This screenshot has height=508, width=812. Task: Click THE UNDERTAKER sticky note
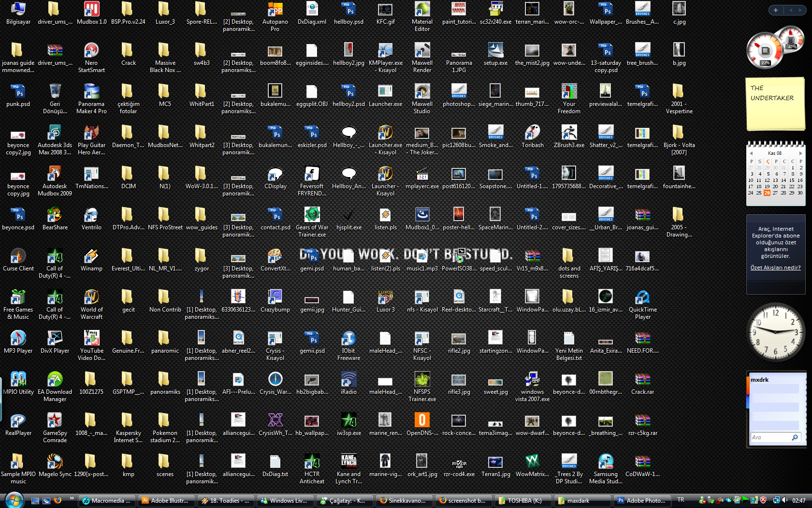(775, 104)
